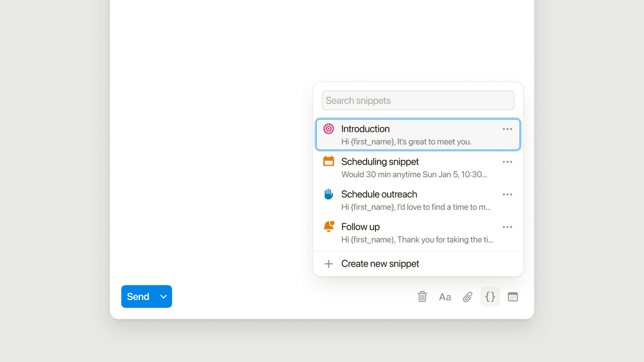The image size is (644, 362).
Task: Click the bell icon beside Follow up
Action: (x=328, y=226)
